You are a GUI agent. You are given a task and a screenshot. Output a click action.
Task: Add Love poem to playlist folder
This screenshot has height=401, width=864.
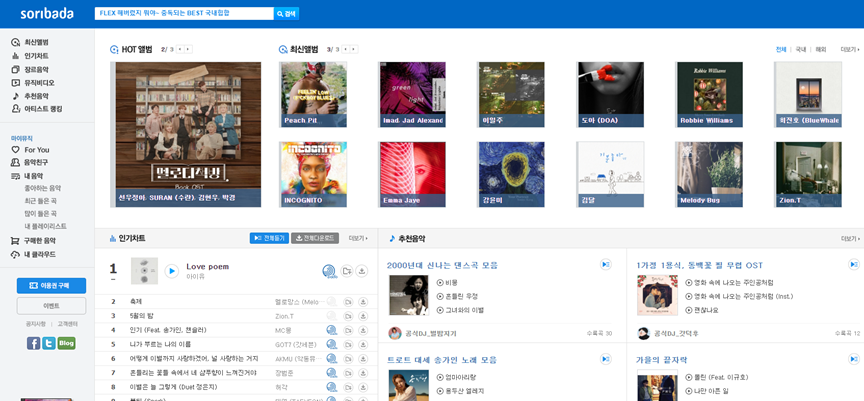346,270
